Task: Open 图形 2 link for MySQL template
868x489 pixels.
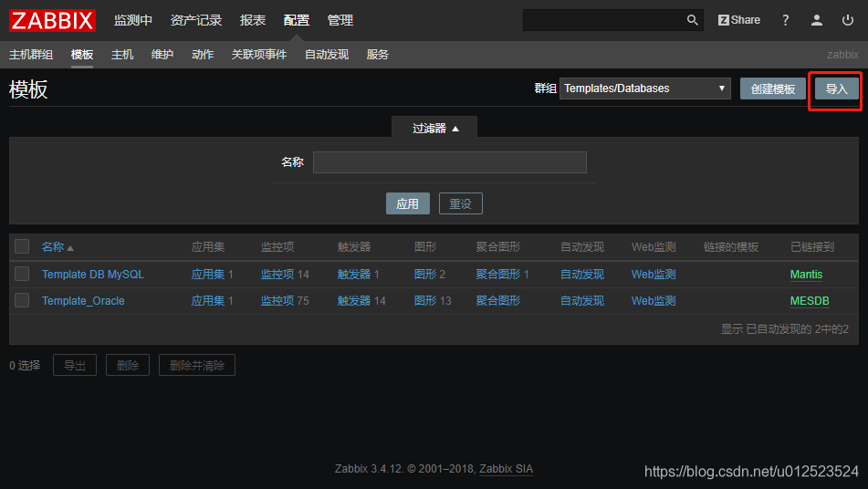Action: [425, 275]
